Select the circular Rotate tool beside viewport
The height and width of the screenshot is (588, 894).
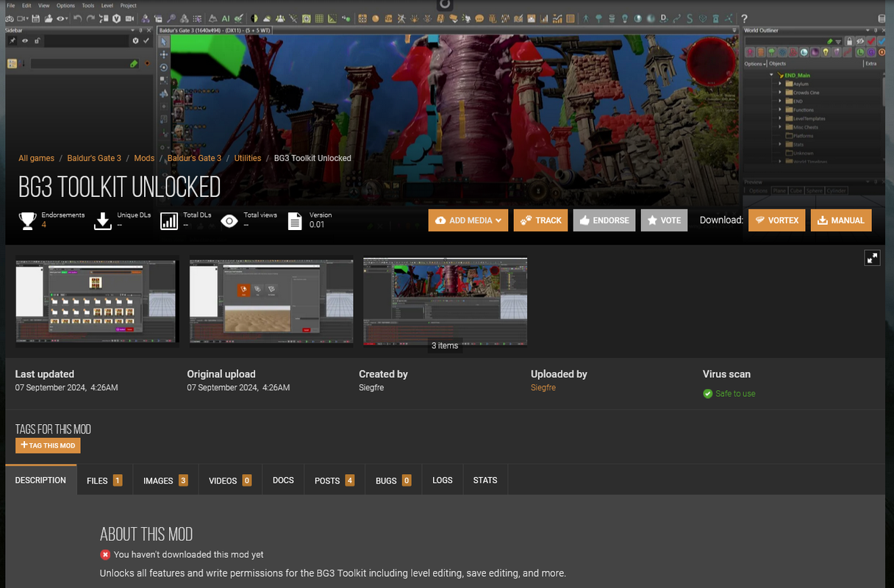tap(164, 68)
